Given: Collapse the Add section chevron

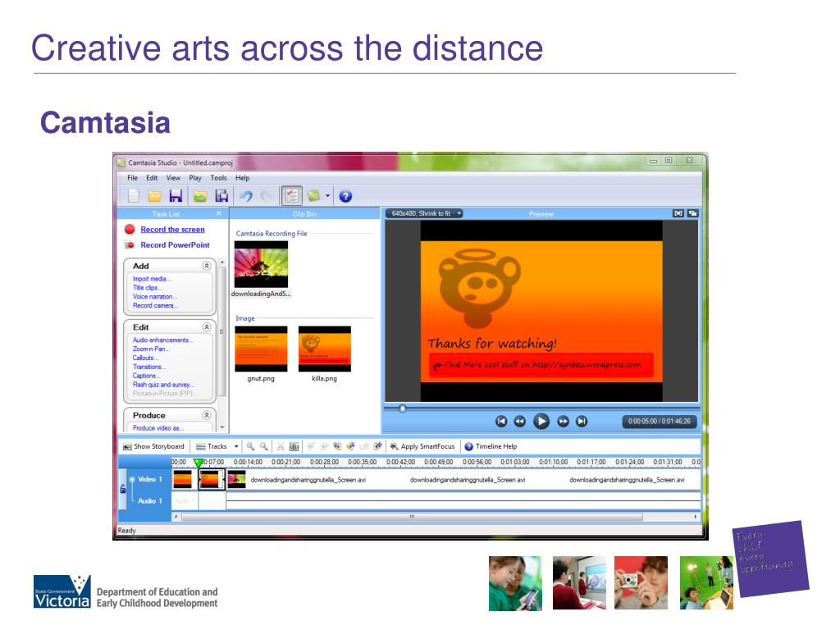Looking at the screenshot, I should [207, 266].
